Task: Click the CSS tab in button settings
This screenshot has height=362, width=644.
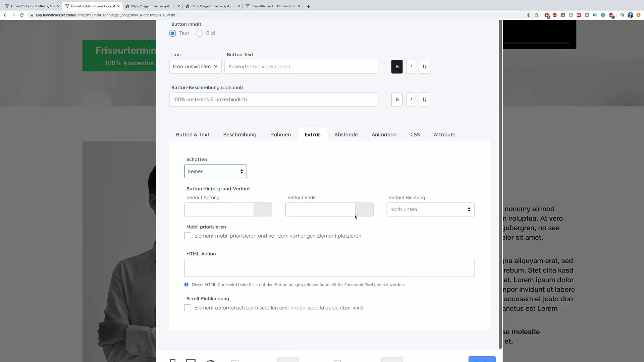Action: tap(415, 134)
